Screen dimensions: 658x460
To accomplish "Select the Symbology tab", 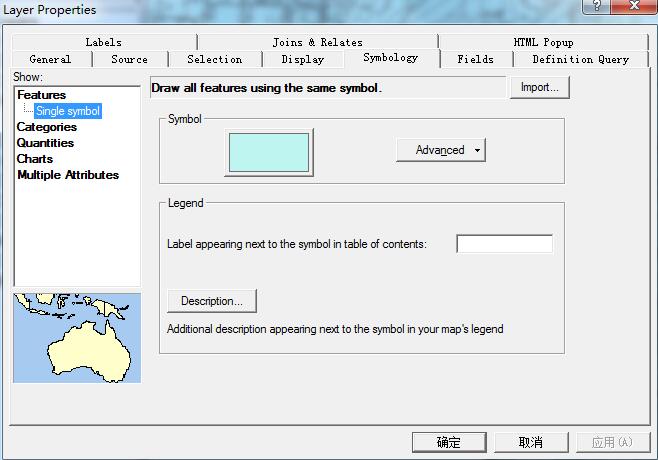I will [x=391, y=58].
